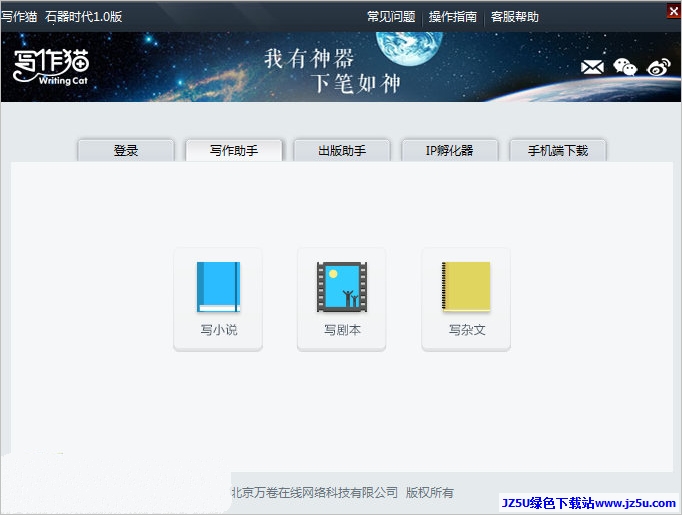Open the 操作指南 guide link
This screenshot has height=515, width=682.
(453, 17)
